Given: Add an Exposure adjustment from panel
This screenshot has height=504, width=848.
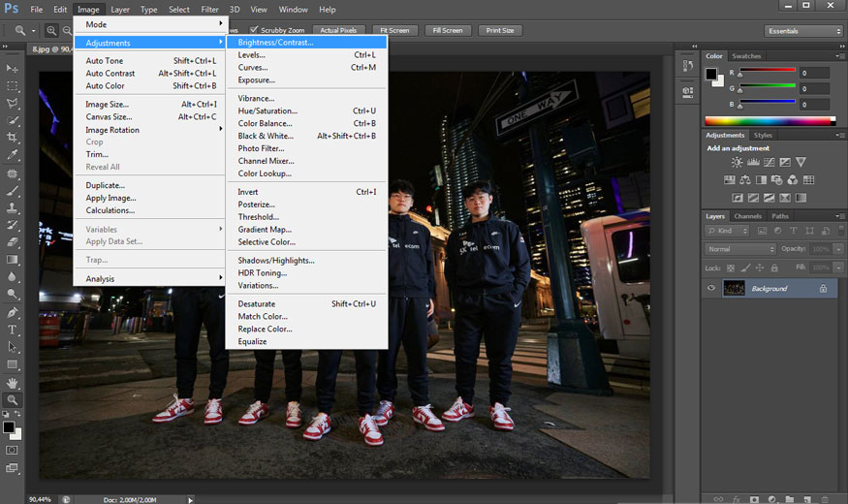Looking at the screenshot, I should point(785,162).
